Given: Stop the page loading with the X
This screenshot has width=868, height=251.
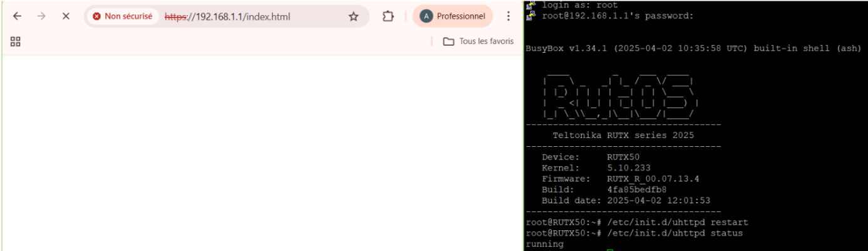Looking at the screenshot, I should 66,16.
